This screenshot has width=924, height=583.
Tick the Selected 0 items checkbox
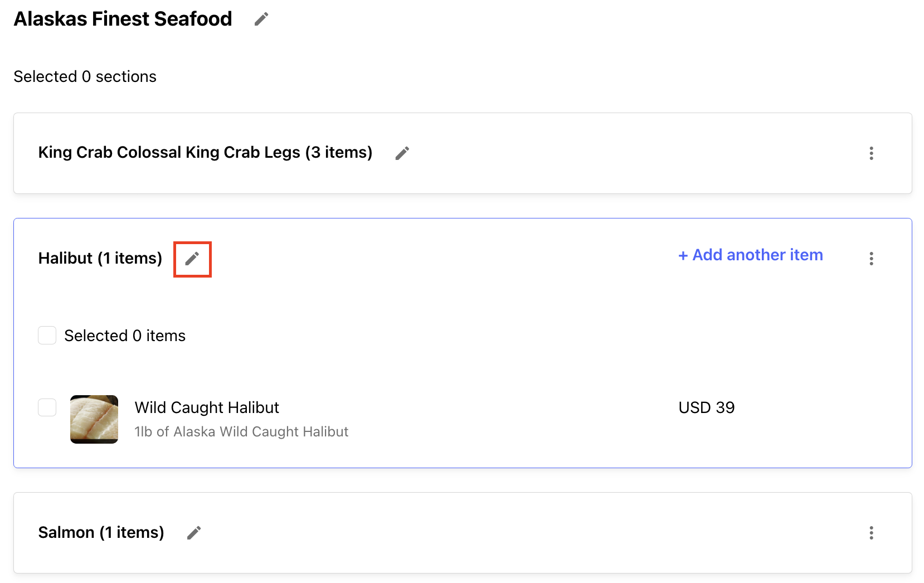(x=47, y=336)
